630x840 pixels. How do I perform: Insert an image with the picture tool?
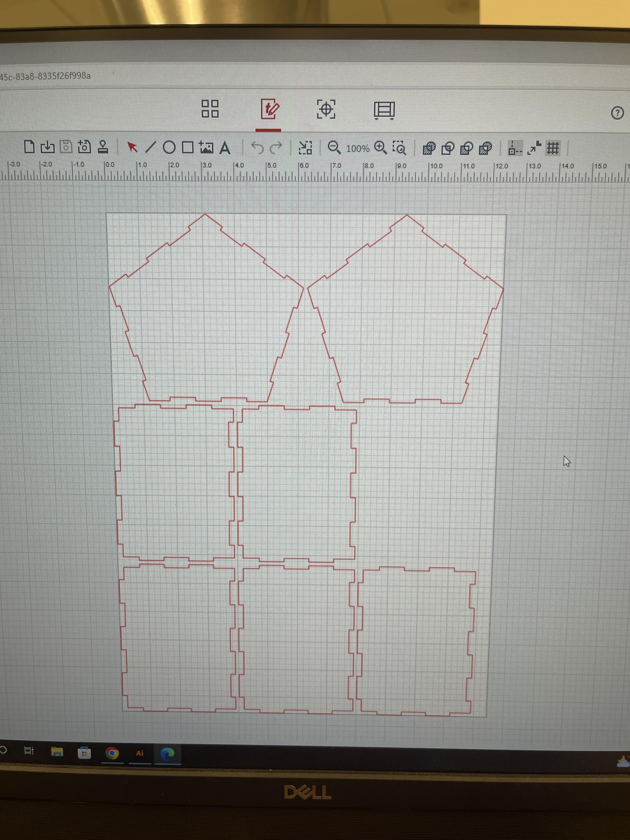[x=206, y=147]
